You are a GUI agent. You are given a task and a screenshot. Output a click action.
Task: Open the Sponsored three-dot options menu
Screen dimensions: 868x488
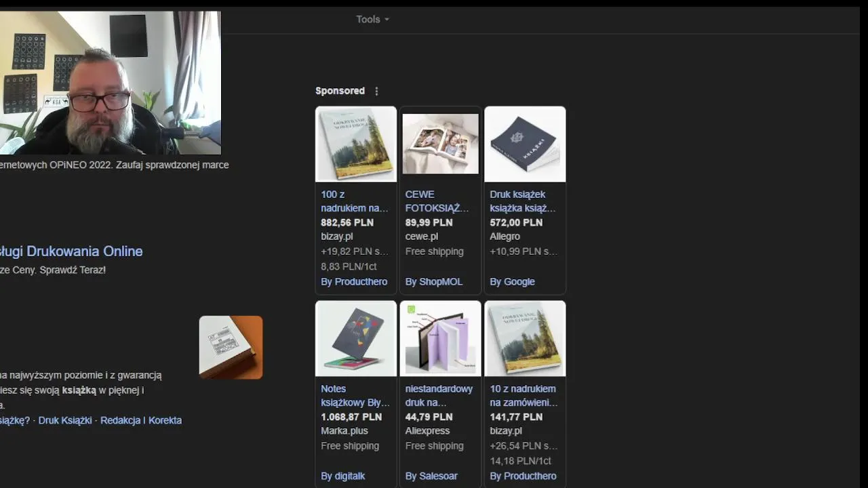click(376, 91)
